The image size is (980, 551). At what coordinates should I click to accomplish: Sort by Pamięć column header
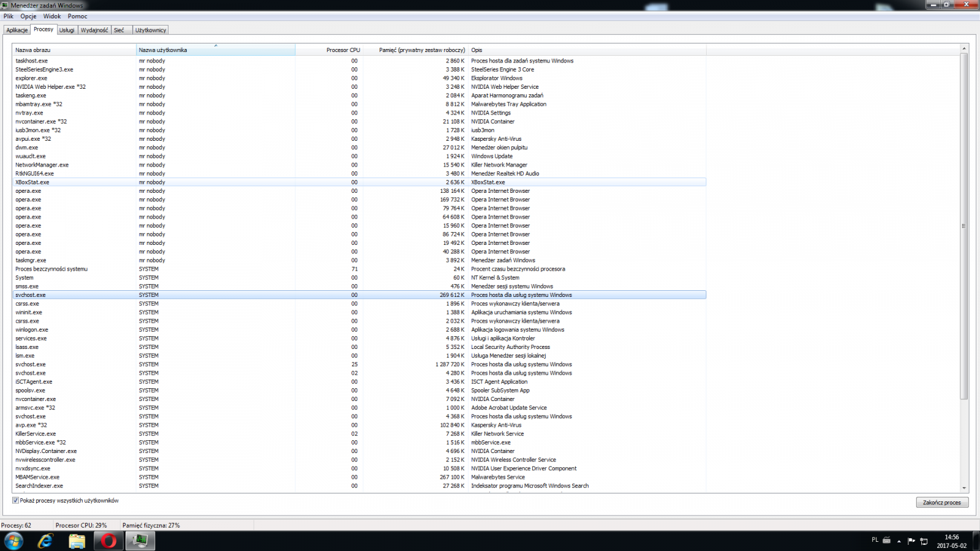tap(415, 50)
